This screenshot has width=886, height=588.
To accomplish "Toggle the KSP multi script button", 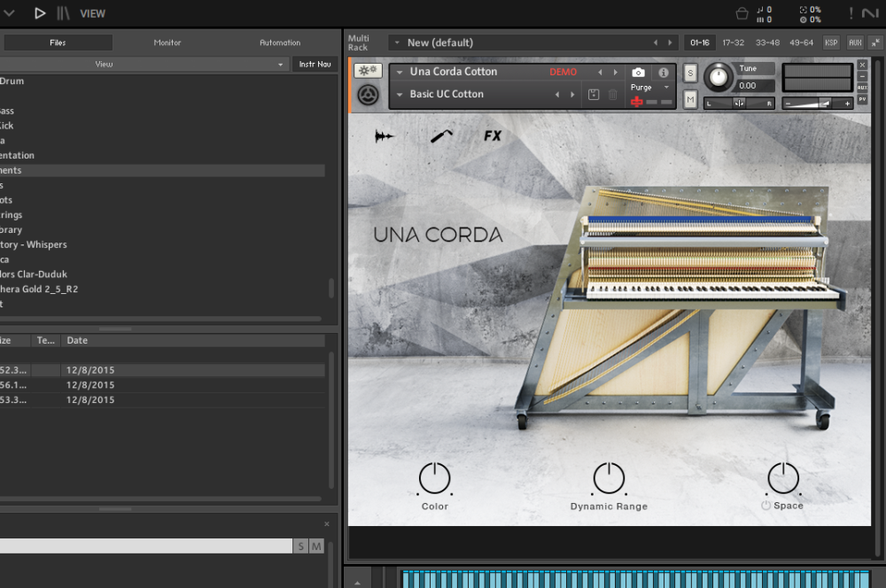I will [831, 43].
